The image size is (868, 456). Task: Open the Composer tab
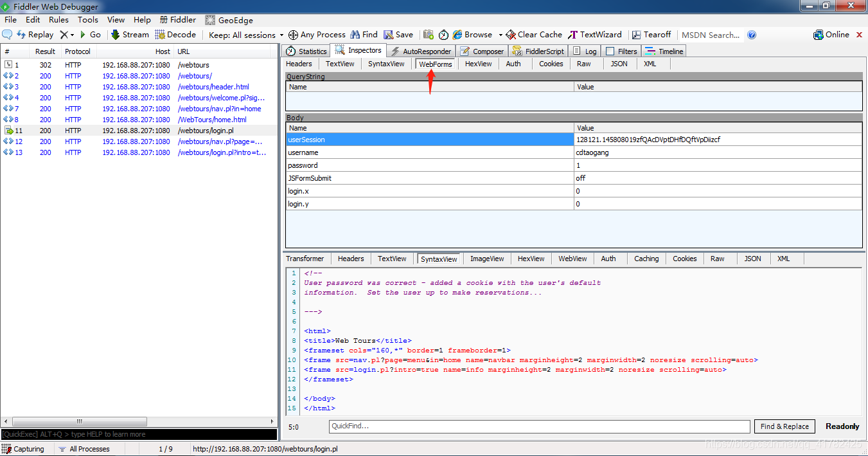click(x=483, y=51)
